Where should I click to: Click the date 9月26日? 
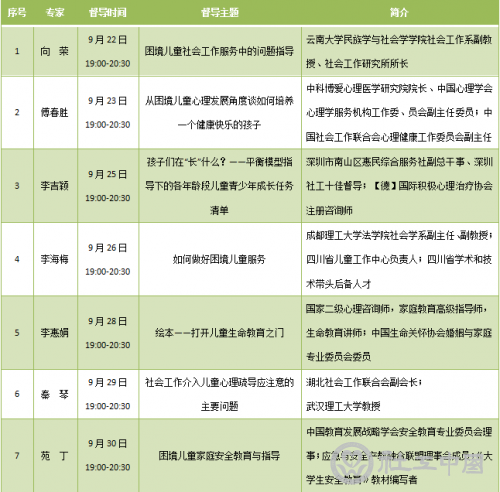tap(108, 248)
